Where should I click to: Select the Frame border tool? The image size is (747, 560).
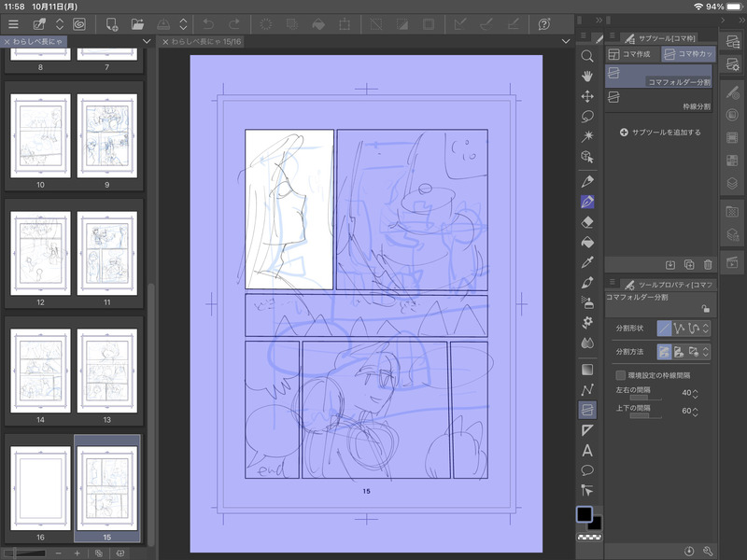(587, 410)
